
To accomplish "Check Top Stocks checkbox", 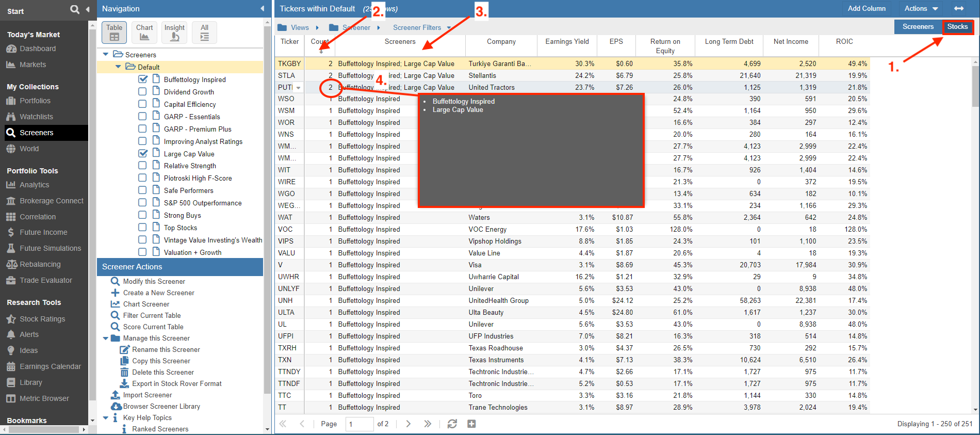I will (x=142, y=228).
